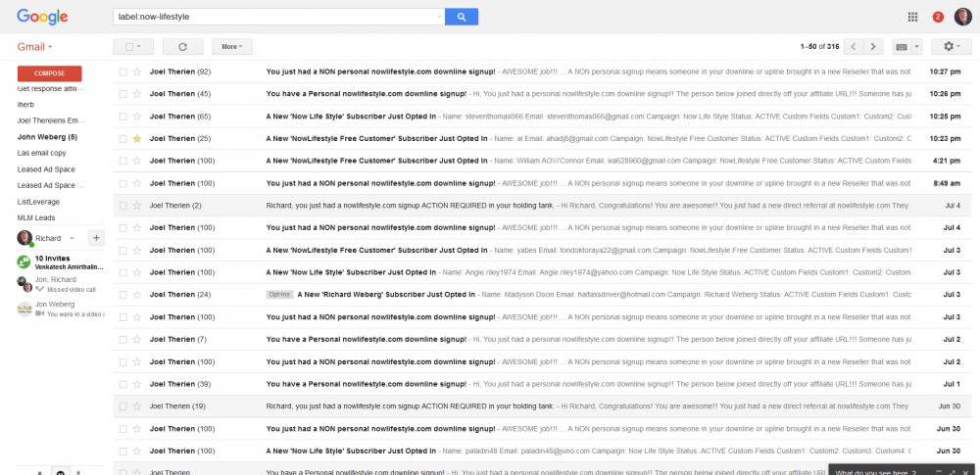The height and width of the screenshot is (475, 980).
Task: Star the Joel Therien (7) conversation
Action: pos(137,340)
